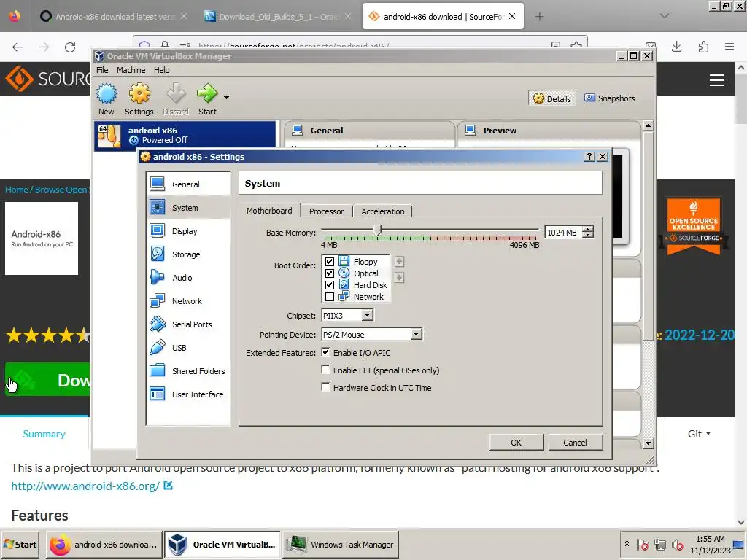Move boot item up arrow
The image size is (747, 560).
click(x=399, y=262)
